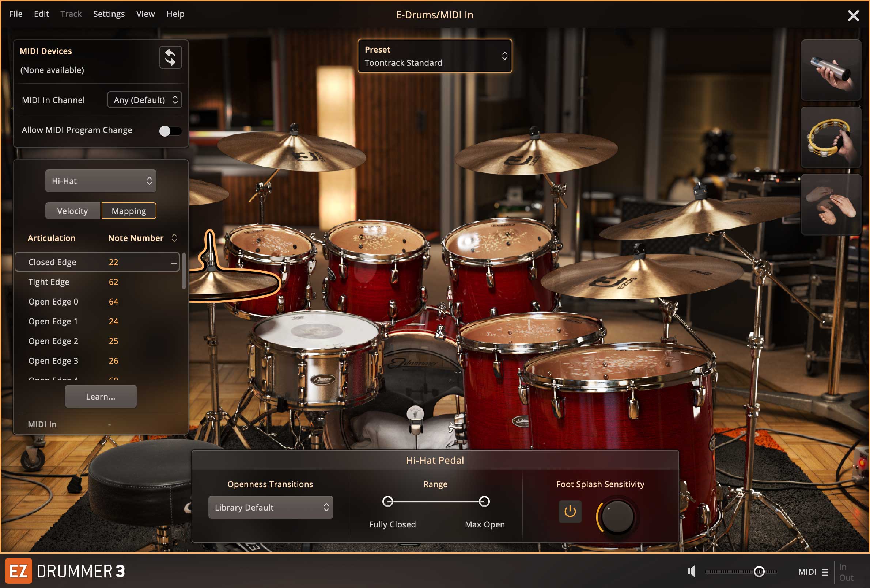Image resolution: width=870 pixels, height=588 pixels.
Task: Open the View menu
Action: (x=145, y=14)
